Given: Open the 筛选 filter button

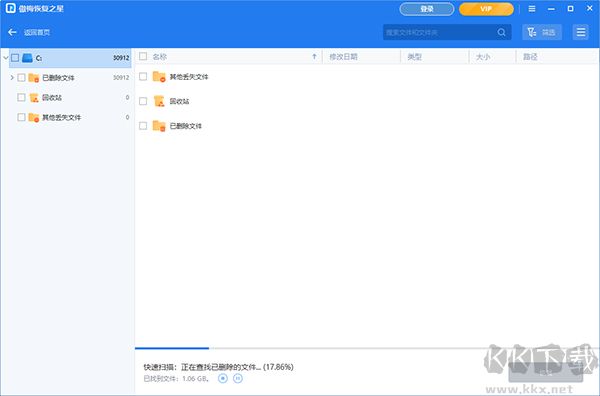Looking at the screenshot, I should [x=542, y=32].
